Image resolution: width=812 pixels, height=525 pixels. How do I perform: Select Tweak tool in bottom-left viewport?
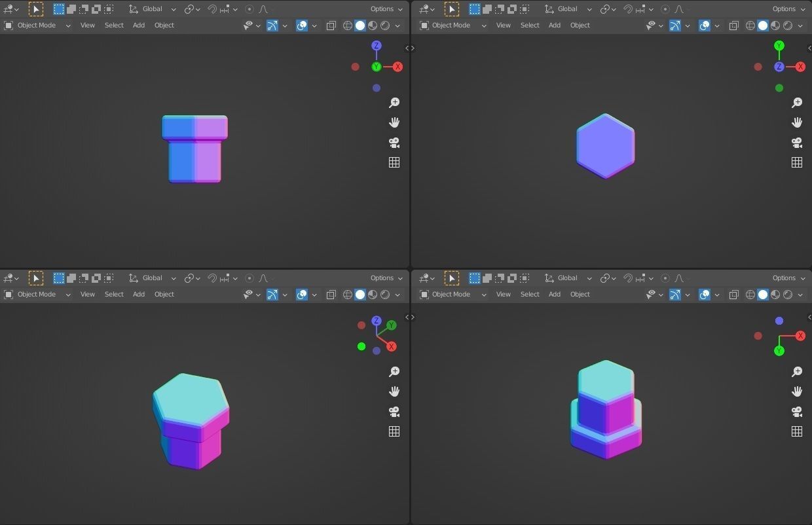pos(36,278)
